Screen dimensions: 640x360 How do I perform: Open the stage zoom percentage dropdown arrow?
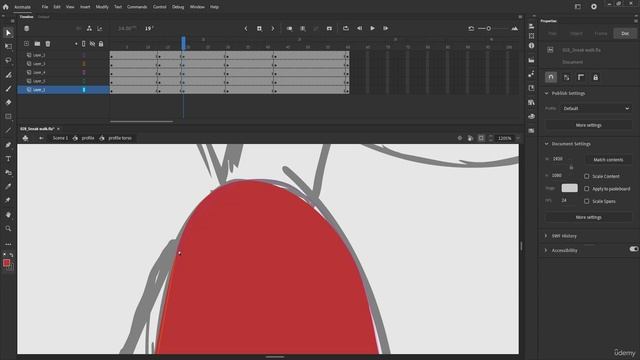coord(518,138)
